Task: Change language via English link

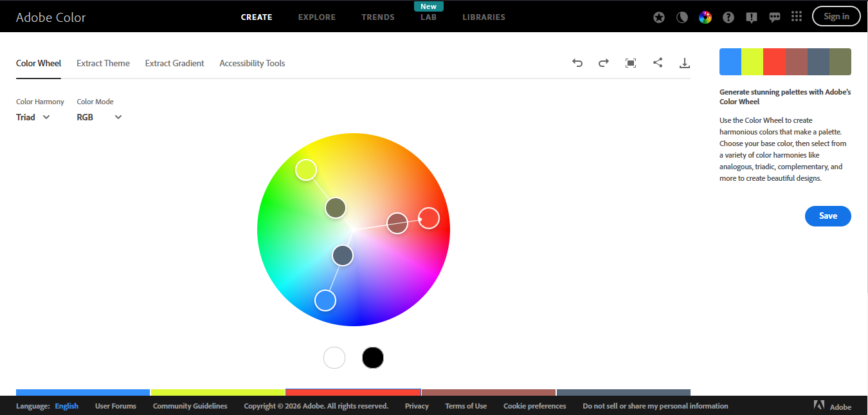Action: coord(66,406)
